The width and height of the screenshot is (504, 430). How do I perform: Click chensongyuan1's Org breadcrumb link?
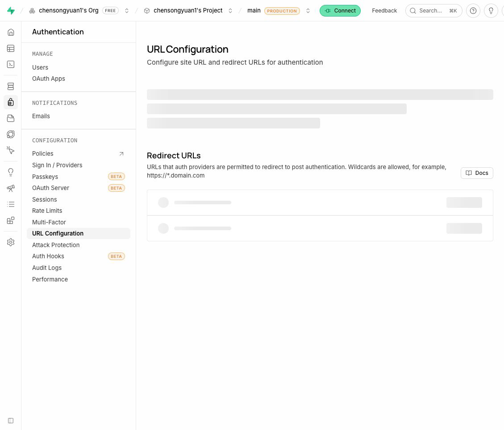[68, 11]
